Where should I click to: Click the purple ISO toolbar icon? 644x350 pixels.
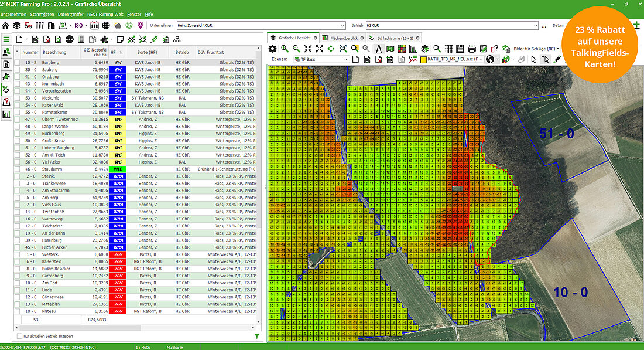point(78,25)
